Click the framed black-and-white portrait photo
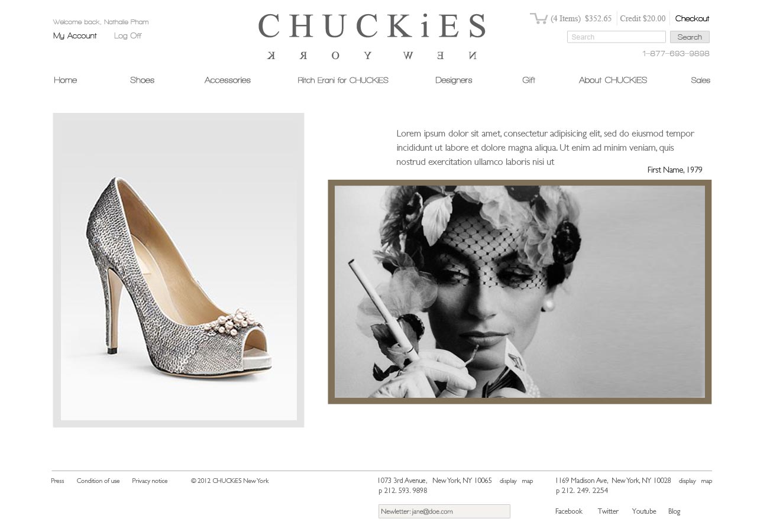Image resolution: width=757 pixels, height=532 pixels. pyautogui.click(x=520, y=292)
